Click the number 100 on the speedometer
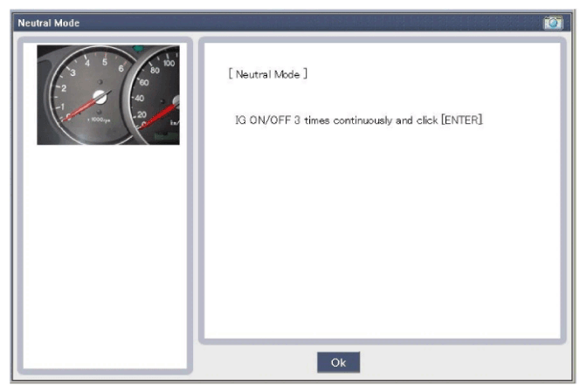Screen dimensions: 587x392 [x=169, y=63]
